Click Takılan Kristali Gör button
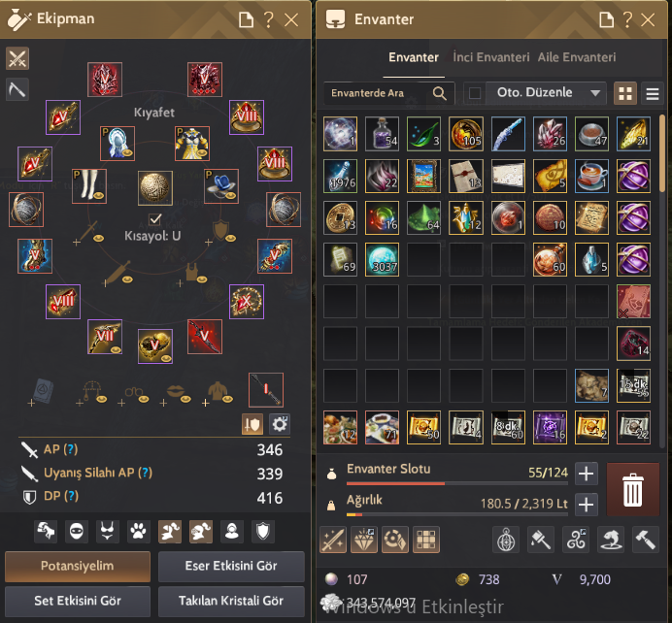Image resolution: width=672 pixels, height=623 pixels. pos(231,601)
